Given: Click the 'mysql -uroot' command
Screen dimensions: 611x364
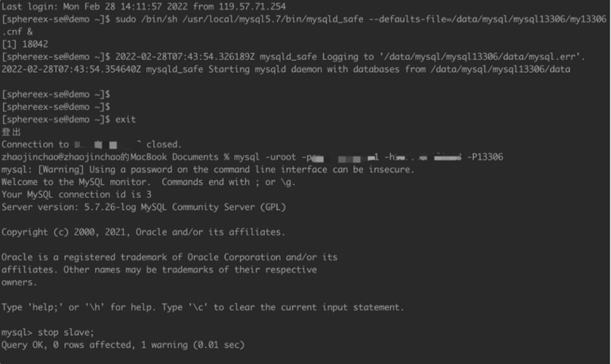Looking at the screenshot, I should click(264, 157).
